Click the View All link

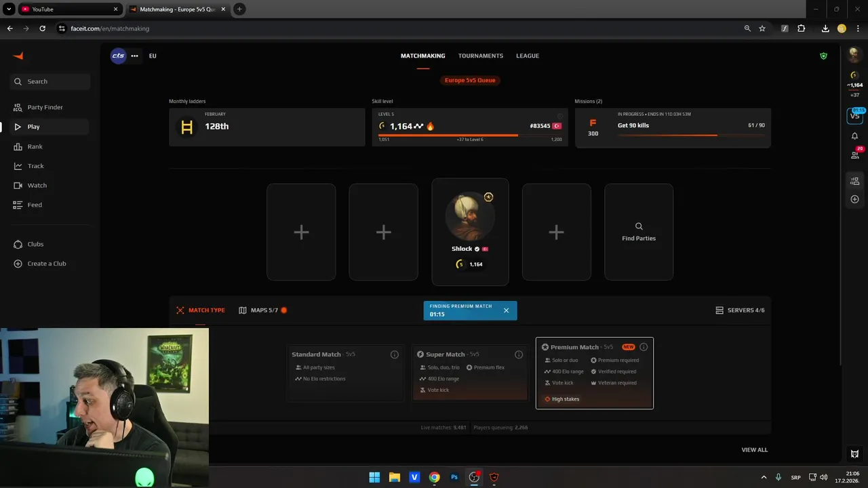click(x=755, y=450)
